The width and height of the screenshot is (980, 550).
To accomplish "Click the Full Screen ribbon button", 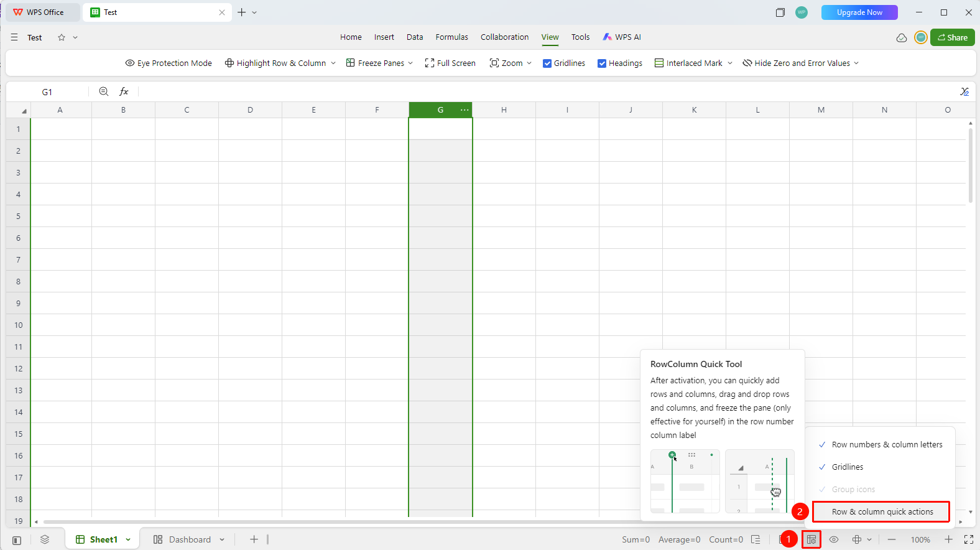I will coord(450,63).
